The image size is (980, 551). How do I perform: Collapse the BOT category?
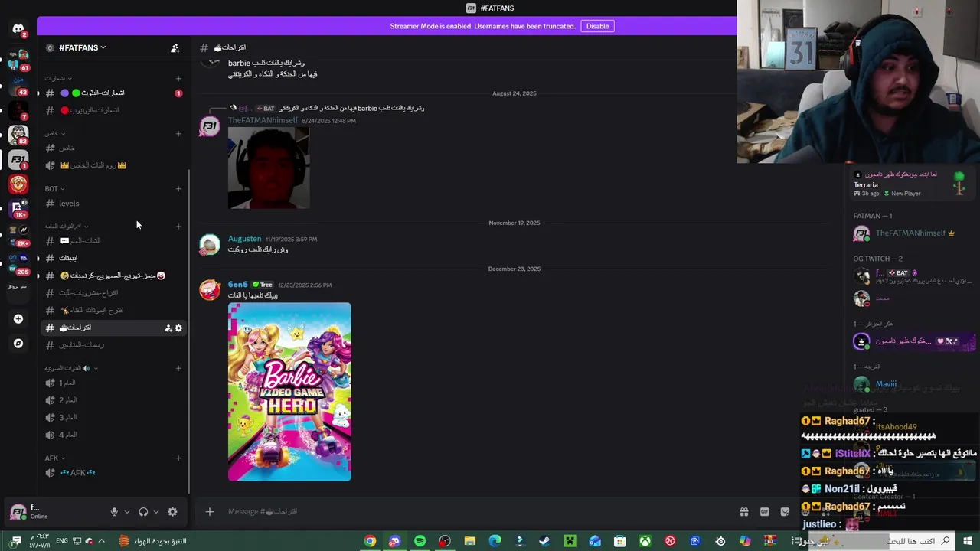pyautogui.click(x=54, y=189)
